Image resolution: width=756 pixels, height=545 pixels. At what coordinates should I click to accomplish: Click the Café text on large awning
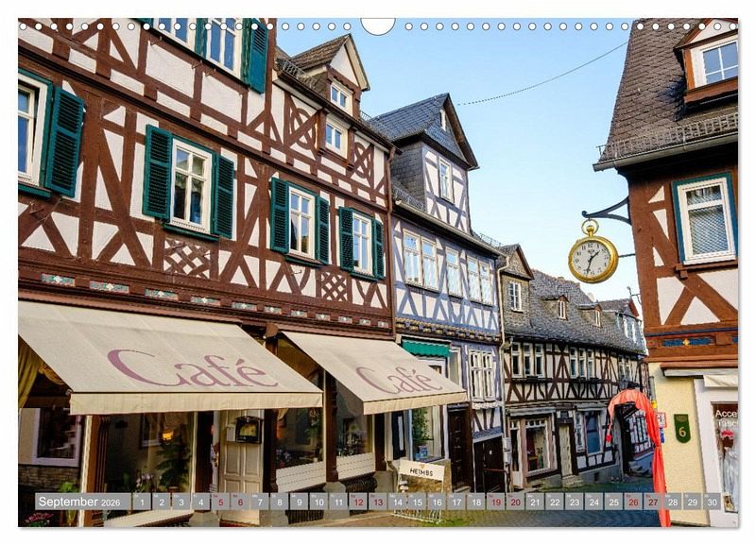tap(192, 369)
